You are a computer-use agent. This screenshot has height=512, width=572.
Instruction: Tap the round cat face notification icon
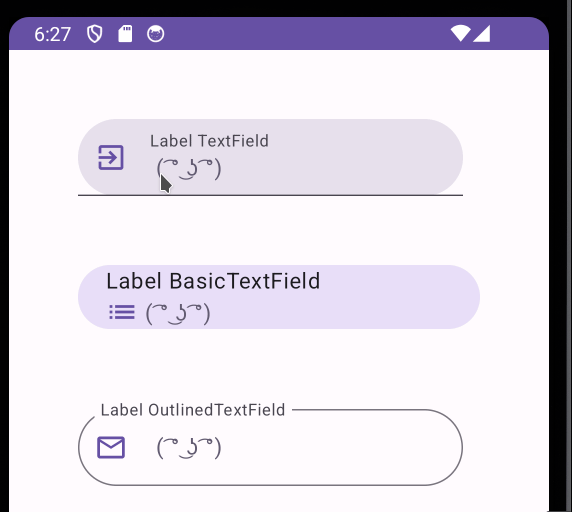[x=155, y=34]
